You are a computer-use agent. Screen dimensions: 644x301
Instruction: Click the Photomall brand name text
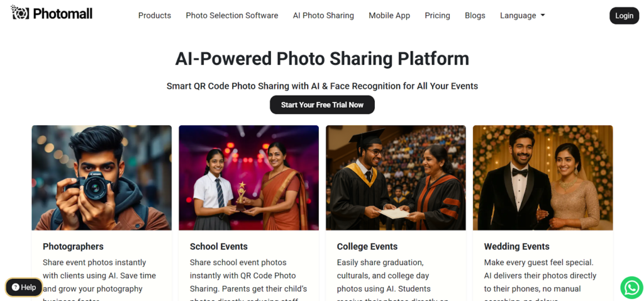tap(64, 13)
